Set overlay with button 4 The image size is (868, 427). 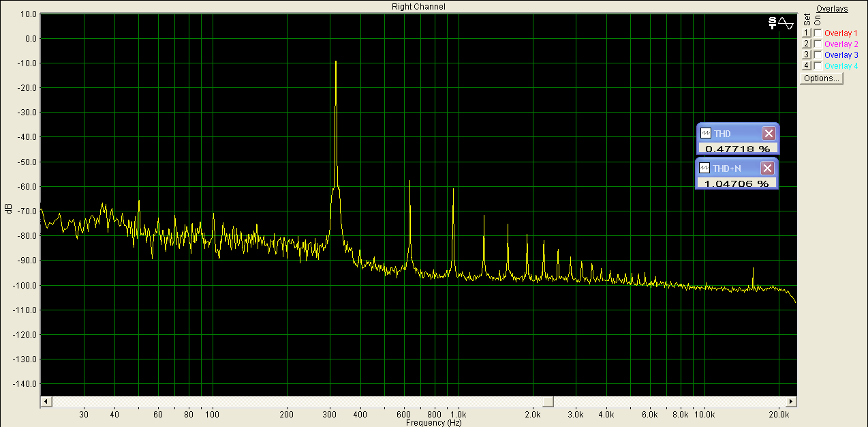[807, 65]
